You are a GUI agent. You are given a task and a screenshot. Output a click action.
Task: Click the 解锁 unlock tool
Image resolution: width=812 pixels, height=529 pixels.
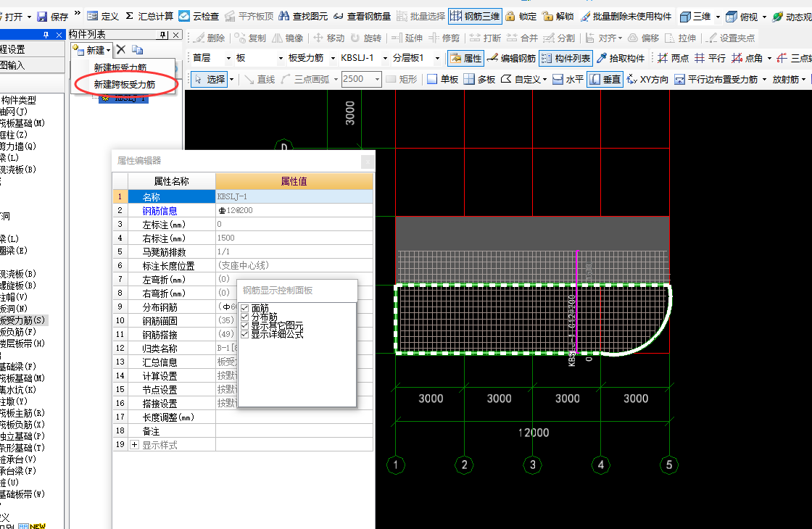click(558, 17)
